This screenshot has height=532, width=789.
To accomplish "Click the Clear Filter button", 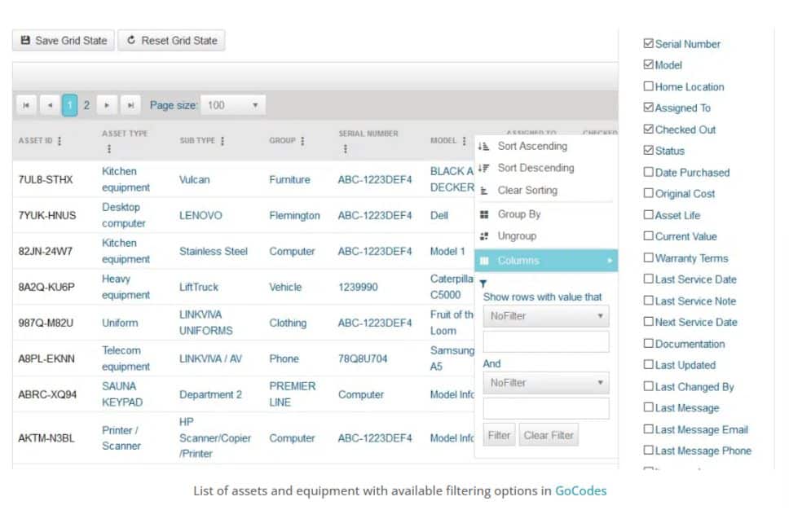I will [549, 434].
